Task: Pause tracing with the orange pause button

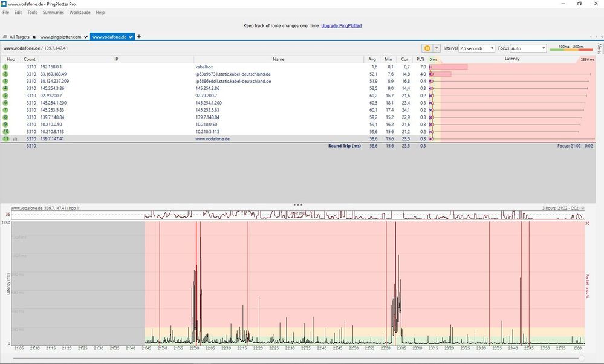Action: pos(427,48)
